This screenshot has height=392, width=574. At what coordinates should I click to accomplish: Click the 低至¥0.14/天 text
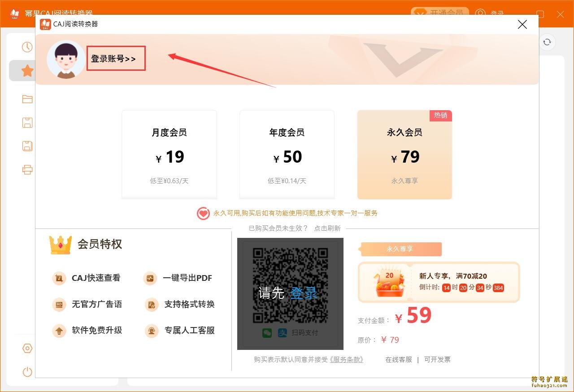click(287, 181)
